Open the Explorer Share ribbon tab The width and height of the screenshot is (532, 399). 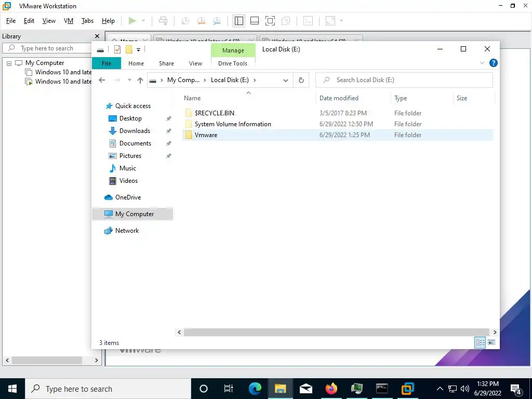(166, 63)
